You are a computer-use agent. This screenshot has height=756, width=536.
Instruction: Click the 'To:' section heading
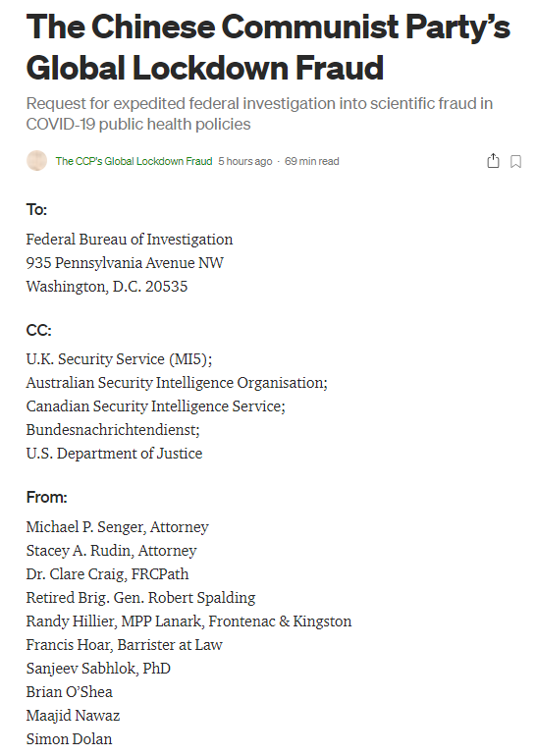pyautogui.click(x=36, y=210)
